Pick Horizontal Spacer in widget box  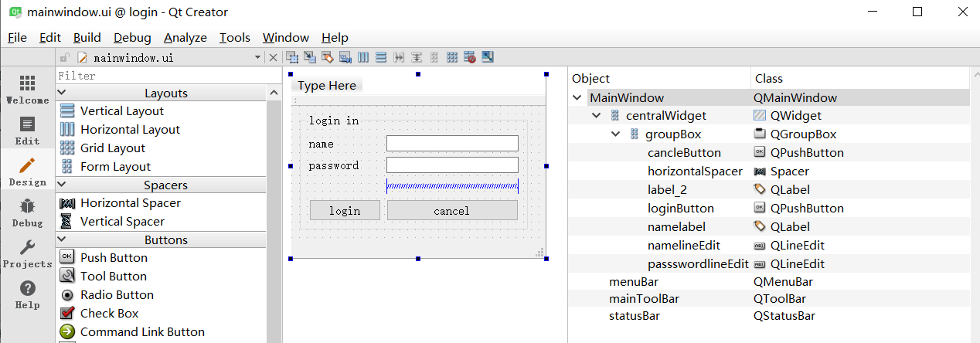(131, 203)
